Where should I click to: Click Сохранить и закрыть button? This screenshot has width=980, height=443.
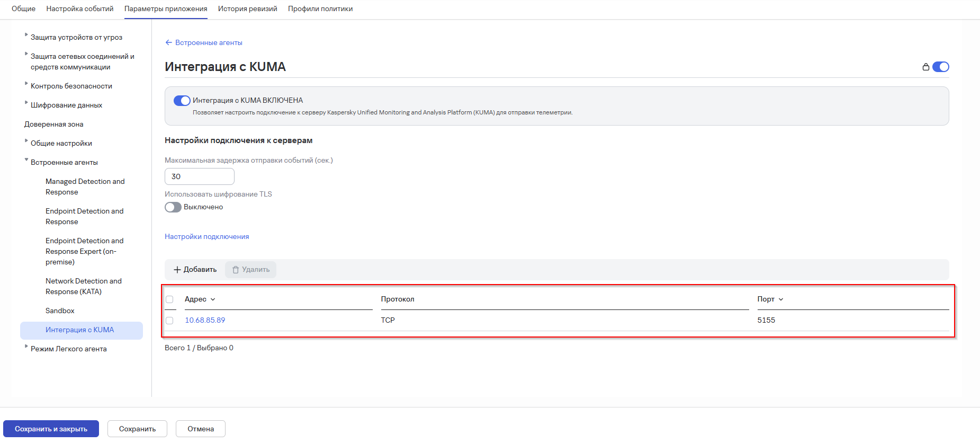click(51, 429)
